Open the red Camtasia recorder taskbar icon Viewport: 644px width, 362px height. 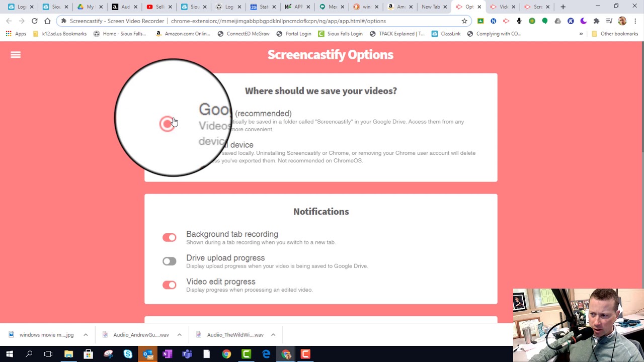[305, 354]
